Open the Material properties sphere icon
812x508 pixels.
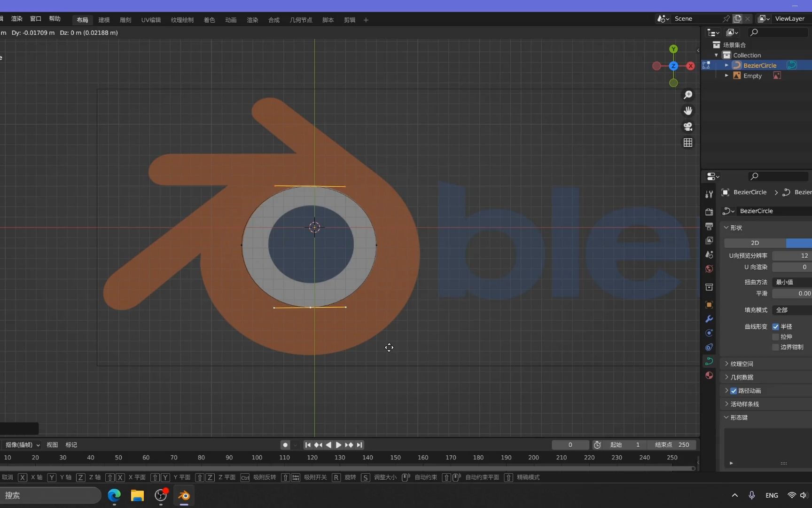click(709, 375)
